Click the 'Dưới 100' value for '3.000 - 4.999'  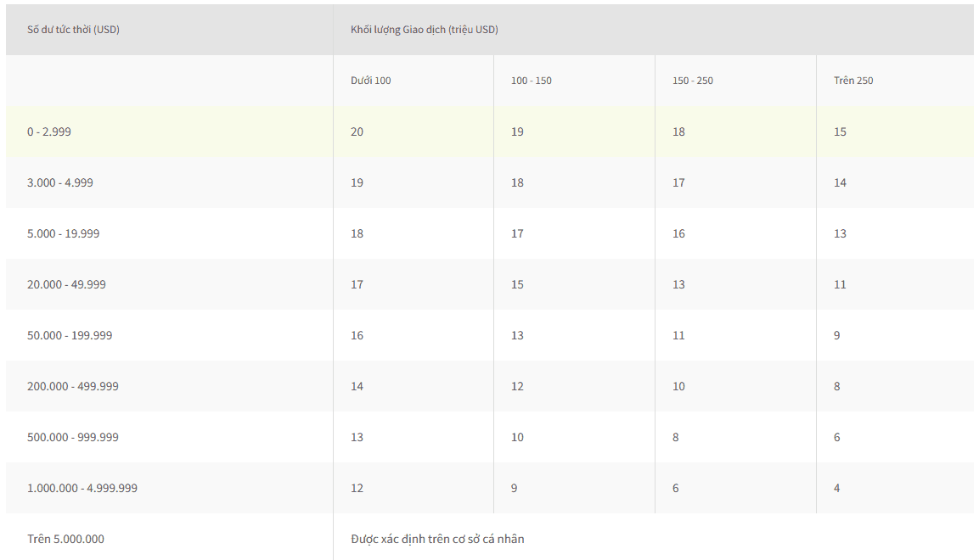point(357,182)
